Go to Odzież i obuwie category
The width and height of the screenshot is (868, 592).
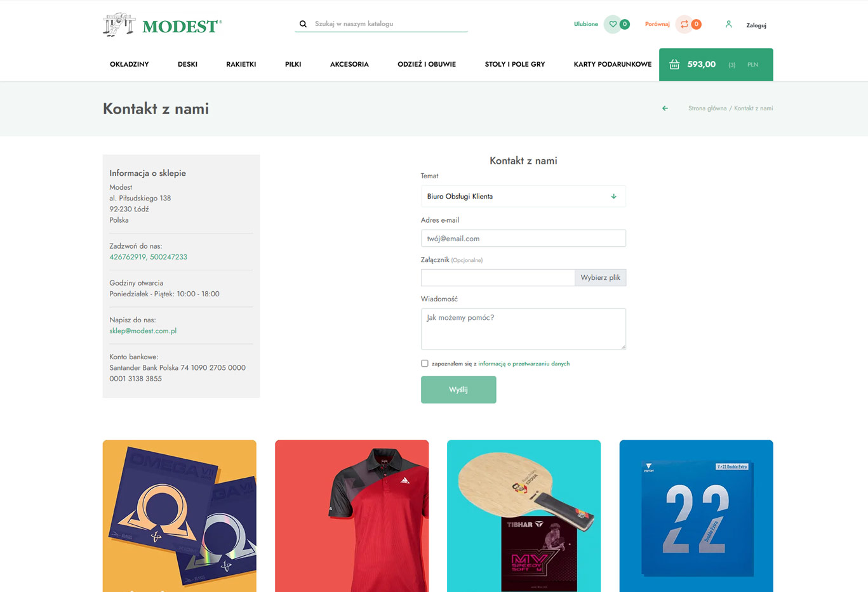[427, 65]
